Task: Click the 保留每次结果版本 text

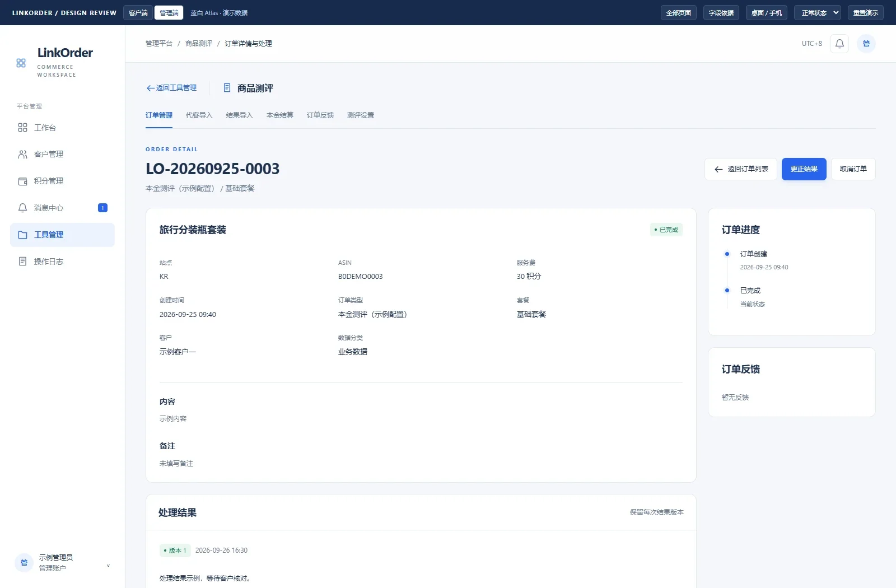Action: click(657, 512)
